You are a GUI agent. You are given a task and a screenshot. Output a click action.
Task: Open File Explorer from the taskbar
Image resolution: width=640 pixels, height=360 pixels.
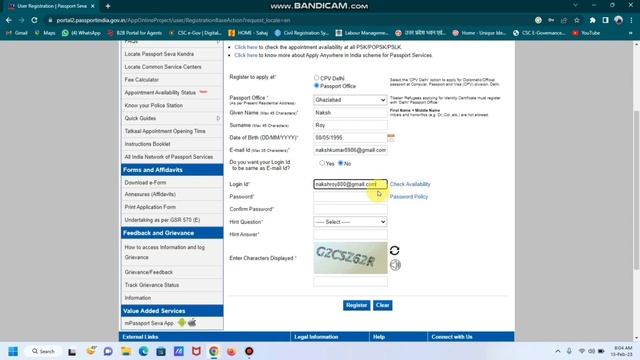pyautogui.click(x=126, y=351)
